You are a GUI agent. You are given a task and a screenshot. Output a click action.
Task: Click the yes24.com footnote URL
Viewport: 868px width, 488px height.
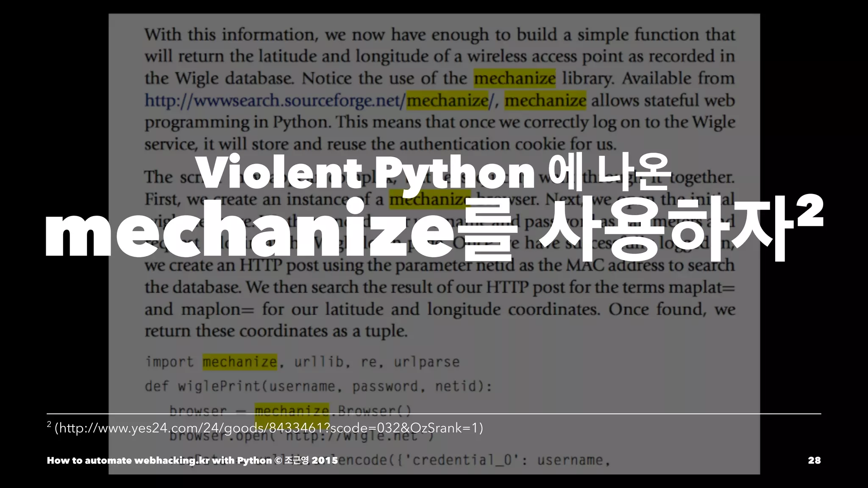269,428
